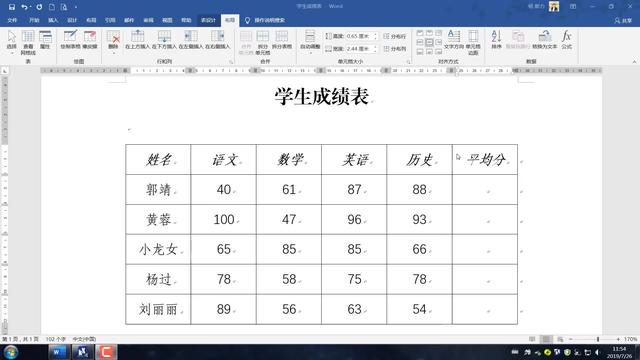The height and width of the screenshot is (360, 640).
Task: Click the zoom slider in status bar
Action: (x=597, y=339)
